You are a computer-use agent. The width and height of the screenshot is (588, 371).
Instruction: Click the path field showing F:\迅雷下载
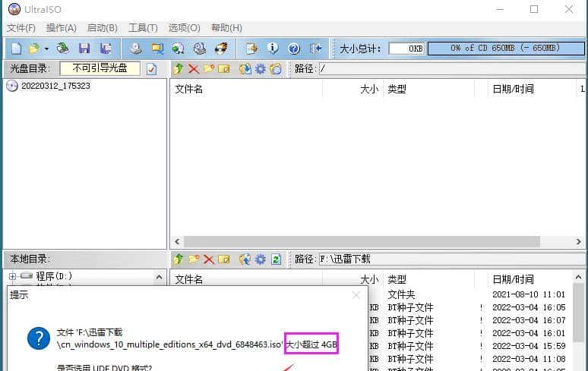[x=451, y=259]
